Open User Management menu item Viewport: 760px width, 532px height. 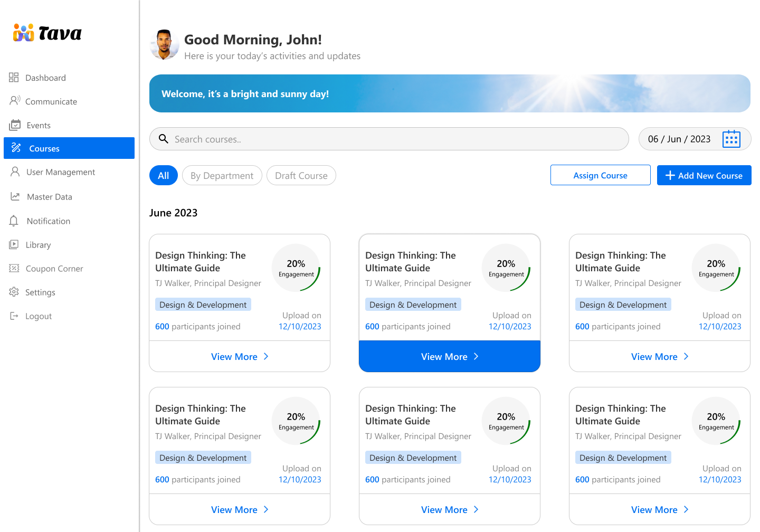click(x=60, y=172)
